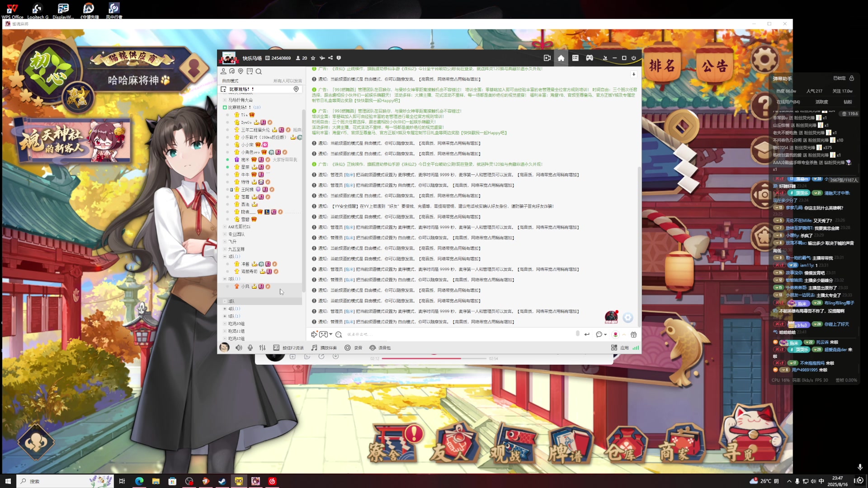Open the channel search magnifier icon
Screen dimensions: 868x488
pyautogui.click(x=259, y=71)
